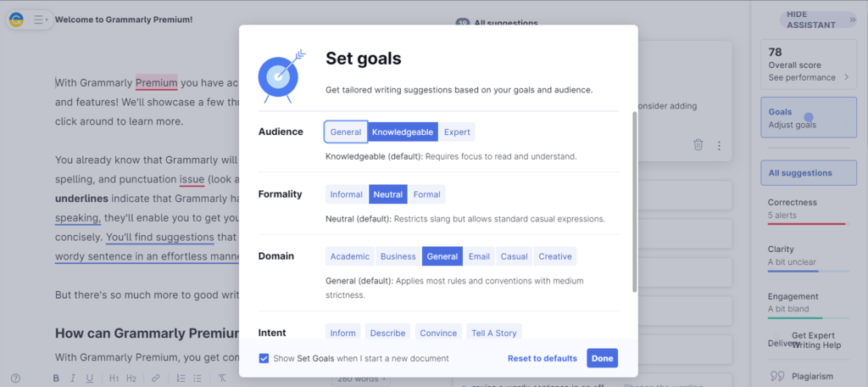Click Hide Assistant button
Image resolution: width=868 pixels, height=387 pixels.
click(x=818, y=20)
